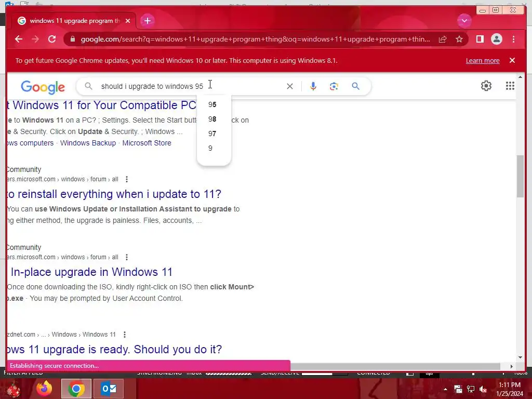
Task: Go to the Google logo homepage
Action: click(x=43, y=87)
